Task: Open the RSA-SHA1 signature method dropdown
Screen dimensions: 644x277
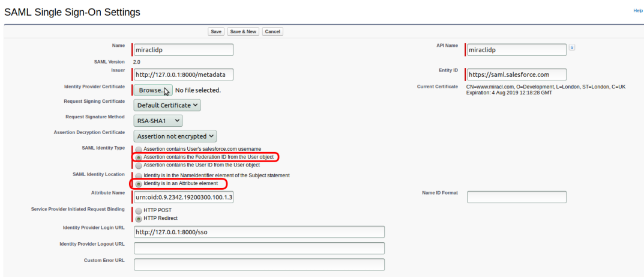Action: point(158,120)
